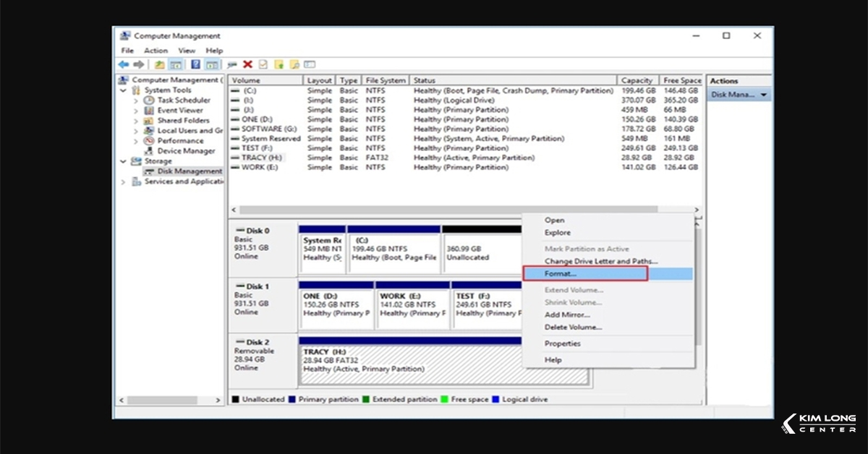Expand the Services and Applications node
Screen dimensions: 868x454
123,182
